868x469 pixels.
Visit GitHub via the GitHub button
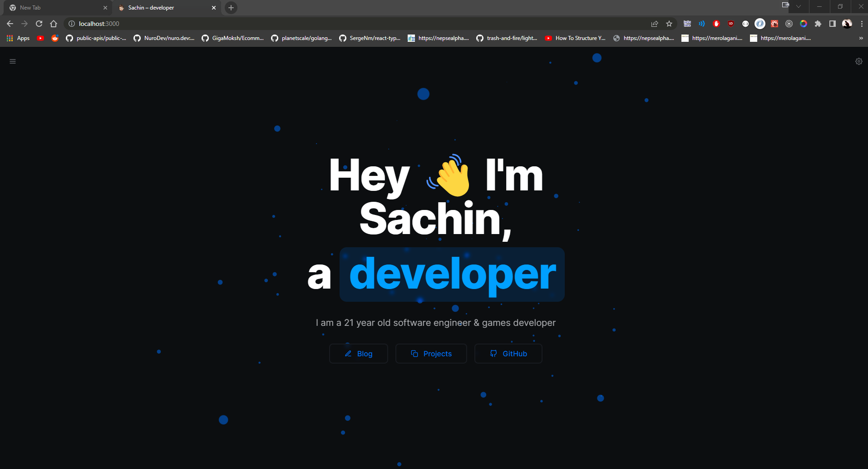point(508,354)
